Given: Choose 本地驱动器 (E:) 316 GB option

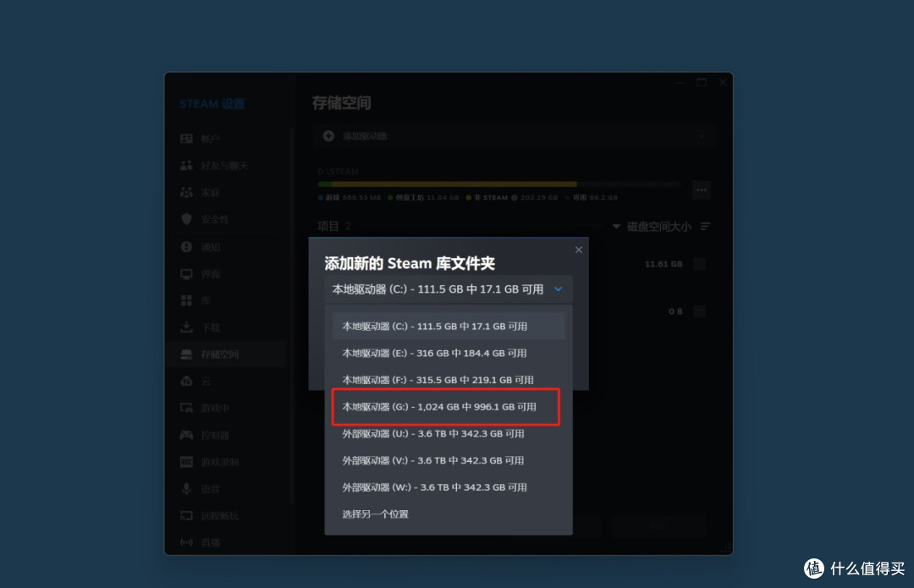Looking at the screenshot, I should coord(449,353).
